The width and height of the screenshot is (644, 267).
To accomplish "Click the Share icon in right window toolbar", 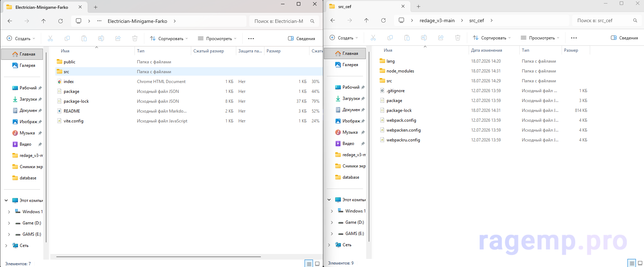I will point(440,38).
